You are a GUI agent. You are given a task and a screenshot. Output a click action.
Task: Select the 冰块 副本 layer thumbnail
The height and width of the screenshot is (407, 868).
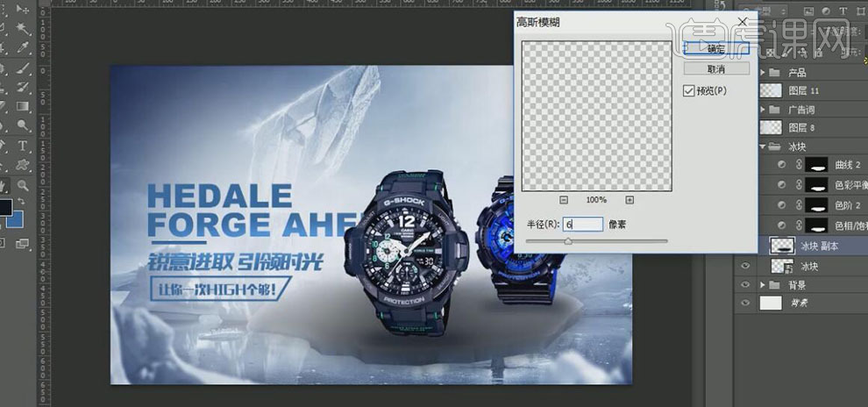click(783, 246)
